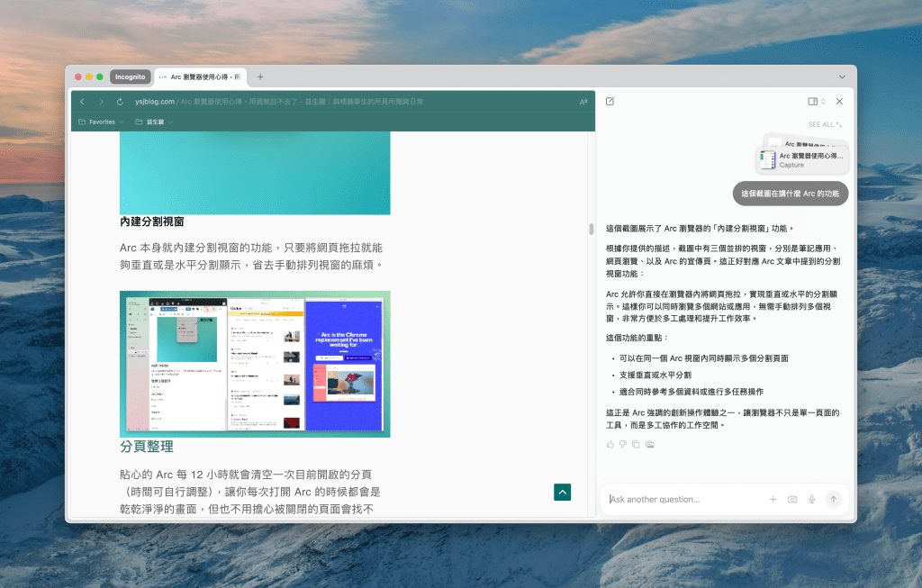Send the question with the up arrow button
The image size is (922, 588).
[833, 499]
